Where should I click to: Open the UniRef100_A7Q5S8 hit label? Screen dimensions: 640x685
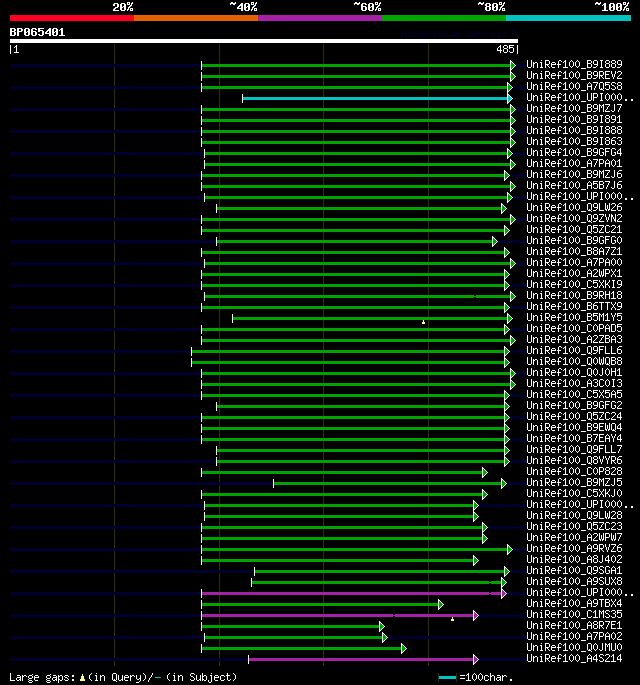pyautogui.click(x=574, y=86)
